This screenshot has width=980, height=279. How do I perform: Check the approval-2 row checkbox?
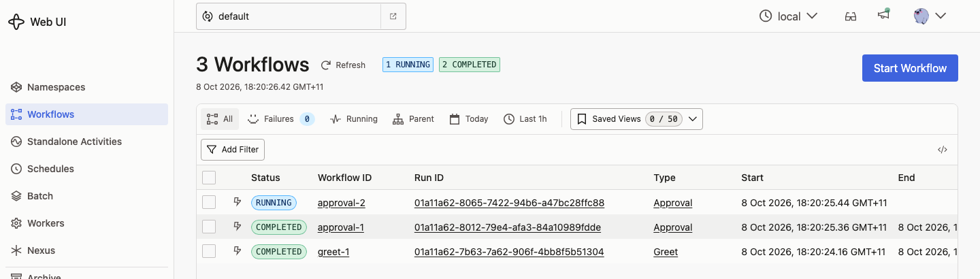click(209, 202)
